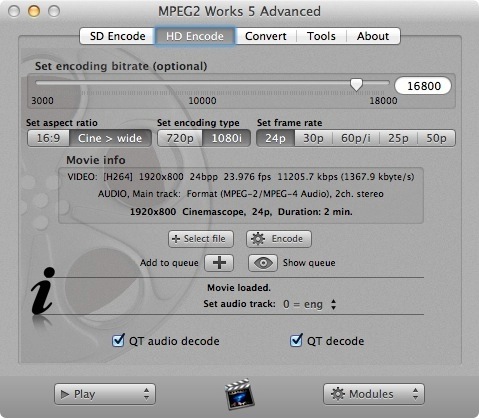
Task: Open the Convert tab
Action: (266, 36)
